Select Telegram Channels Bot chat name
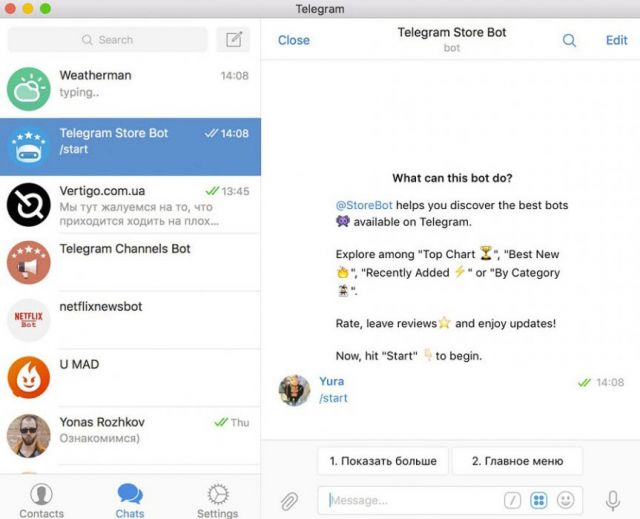The height and width of the screenshot is (519, 640). (x=125, y=248)
